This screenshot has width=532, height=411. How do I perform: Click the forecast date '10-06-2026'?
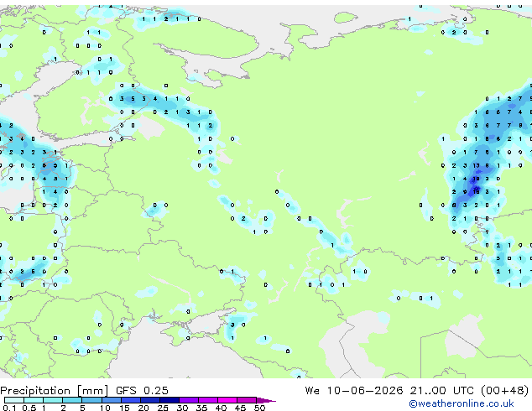365,391
